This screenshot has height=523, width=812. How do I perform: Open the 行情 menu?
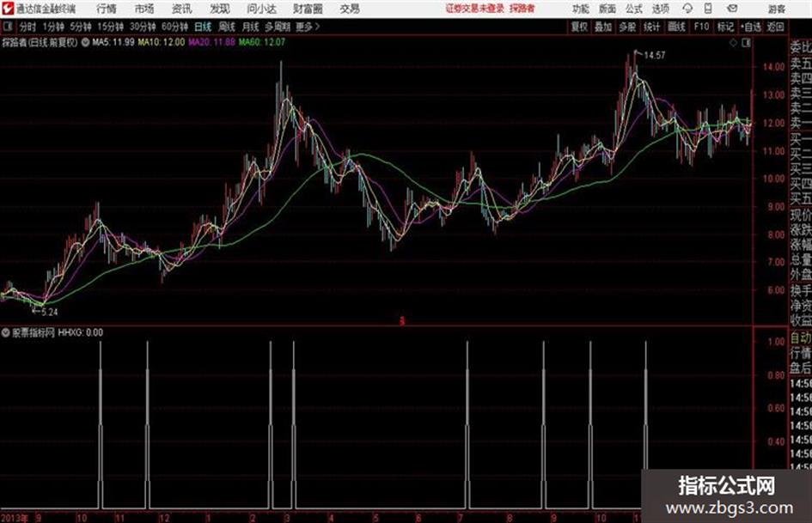(107, 9)
